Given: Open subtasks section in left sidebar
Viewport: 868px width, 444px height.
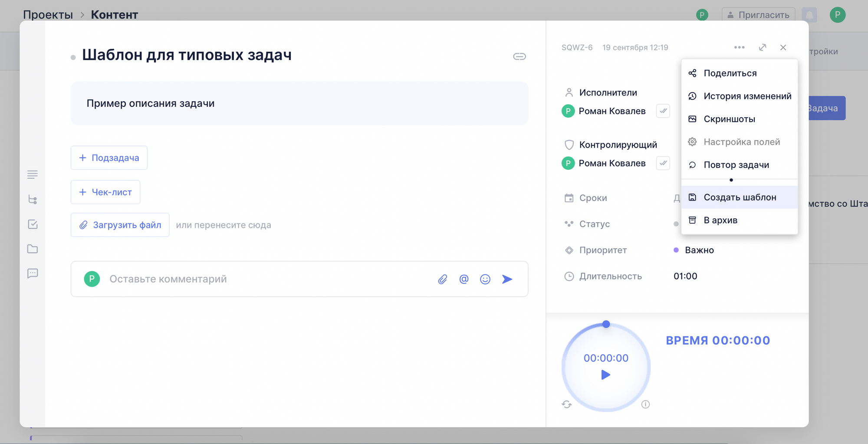Looking at the screenshot, I should pos(33,200).
